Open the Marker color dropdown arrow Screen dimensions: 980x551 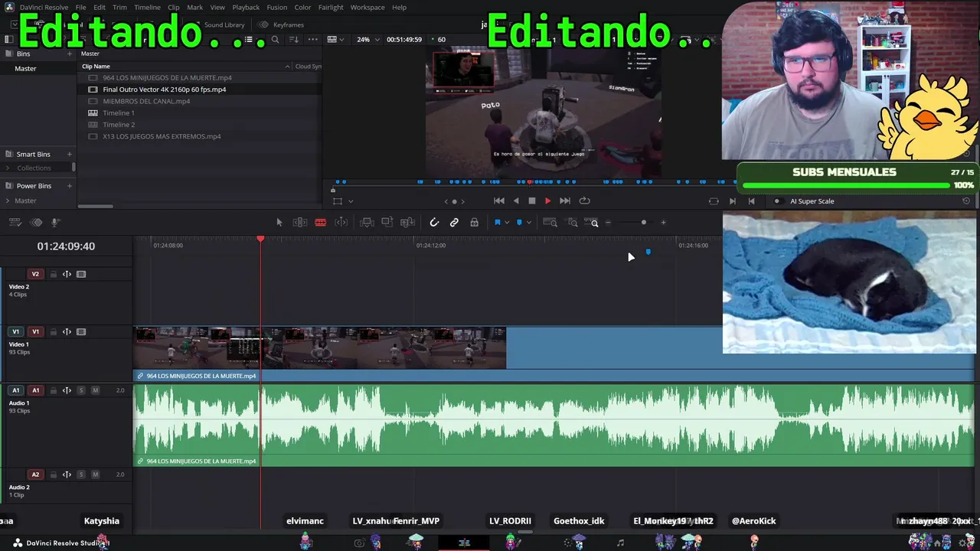pyautogui.click(x=528, y=223)
